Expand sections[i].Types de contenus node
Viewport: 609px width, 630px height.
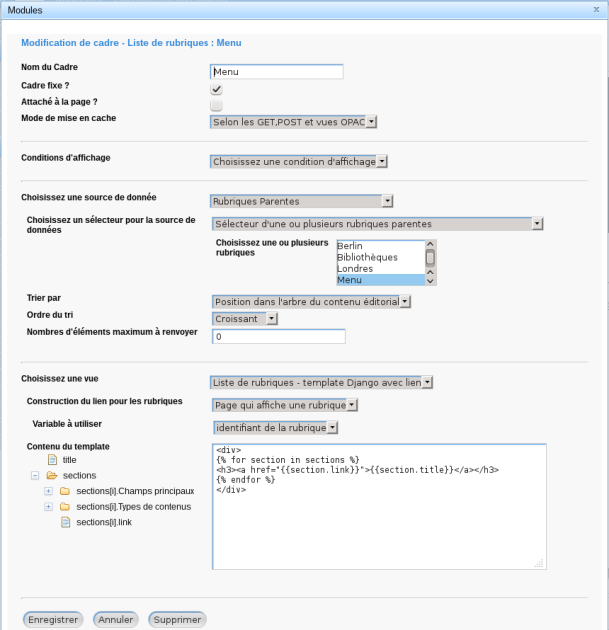click(x=48, y=507)
